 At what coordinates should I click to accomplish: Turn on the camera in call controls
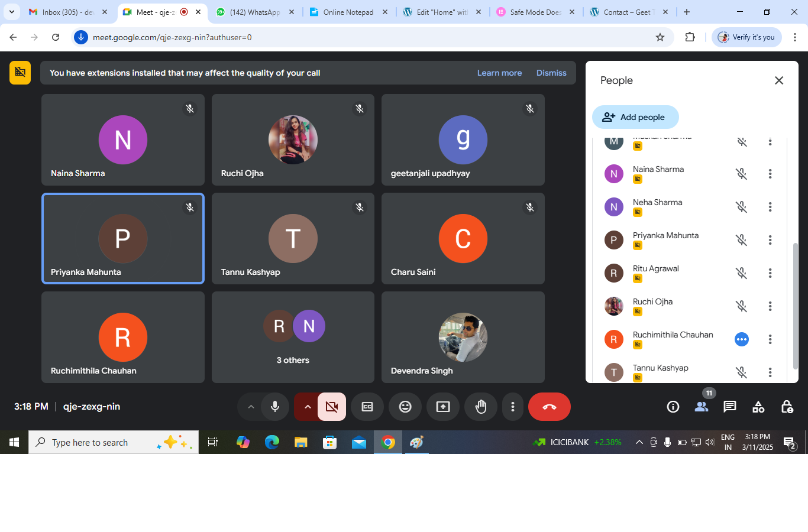coord(332,407)
